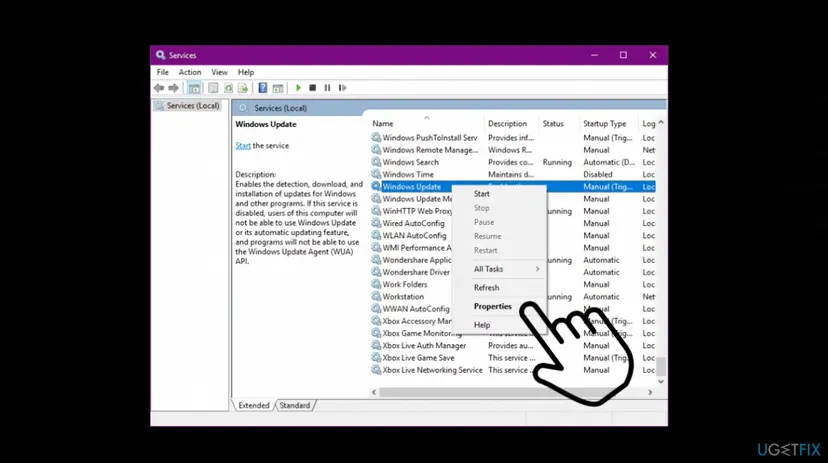Select the Xbox Live Game Save row
The image size is (828, 463).
513,357
